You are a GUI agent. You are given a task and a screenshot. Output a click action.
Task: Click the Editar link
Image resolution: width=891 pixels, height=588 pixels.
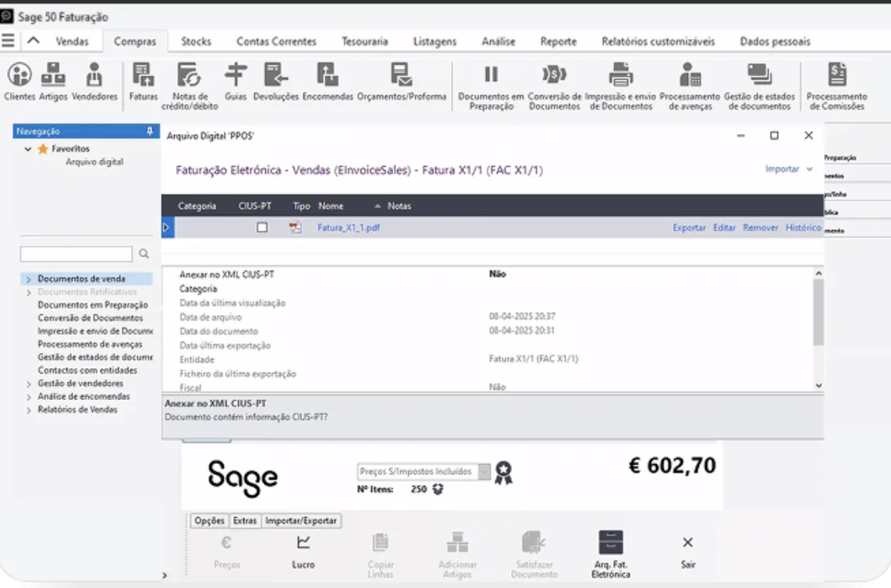[x=725, y=227]
